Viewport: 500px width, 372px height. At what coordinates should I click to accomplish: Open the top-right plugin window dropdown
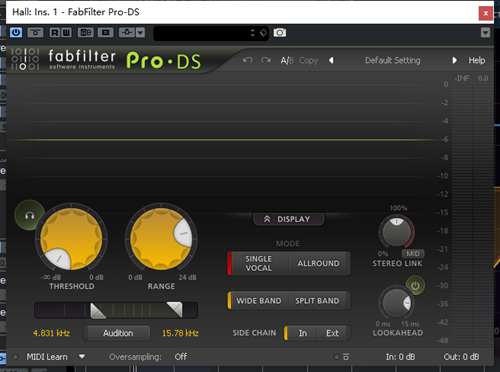485,33
